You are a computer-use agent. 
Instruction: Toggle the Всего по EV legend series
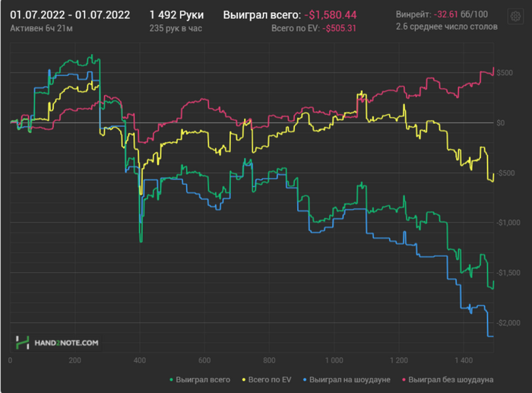(271, 379)
